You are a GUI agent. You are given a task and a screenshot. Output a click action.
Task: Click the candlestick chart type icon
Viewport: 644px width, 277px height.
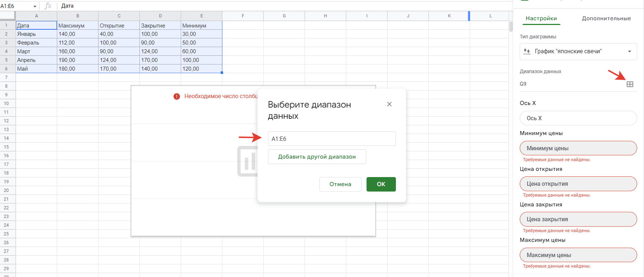[527, 51]
